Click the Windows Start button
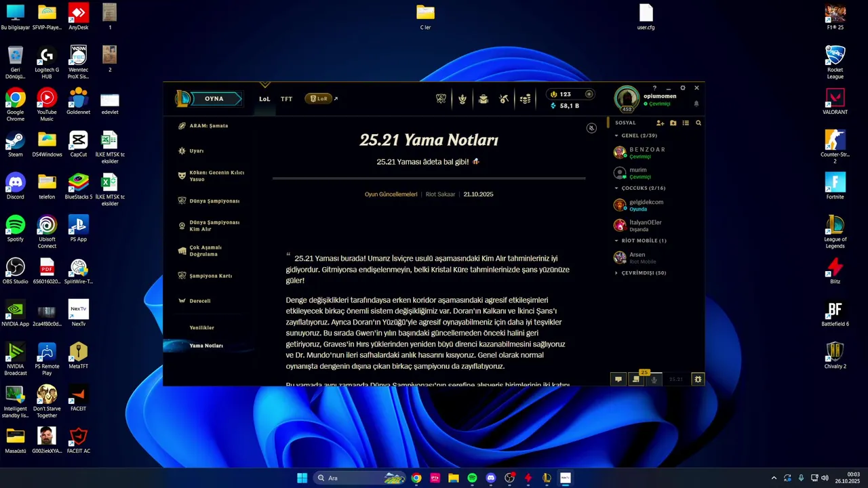 302,478
